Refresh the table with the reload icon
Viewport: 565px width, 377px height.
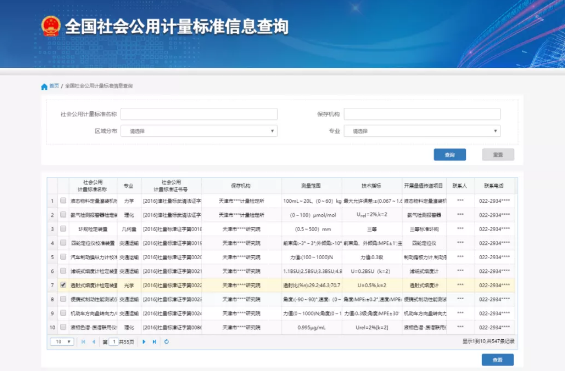pyautogui.click(x=166, y=342)
